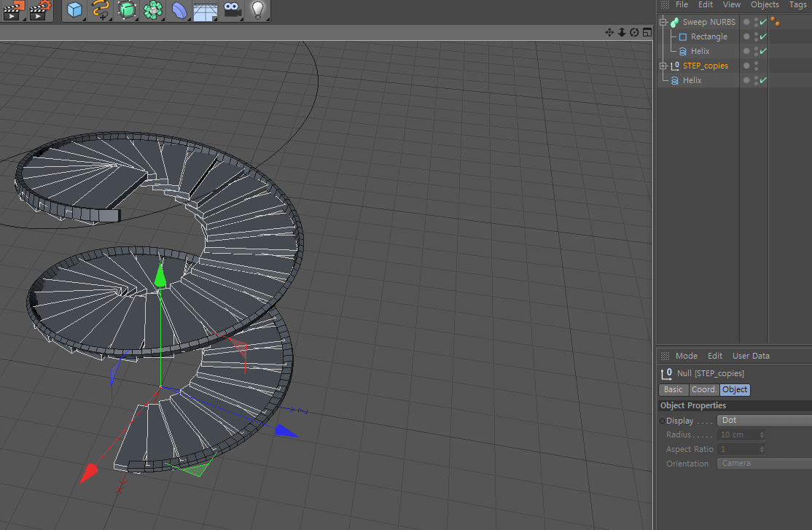
Task: Select the Sweep NURBS object name
Action: coord(709,22)
